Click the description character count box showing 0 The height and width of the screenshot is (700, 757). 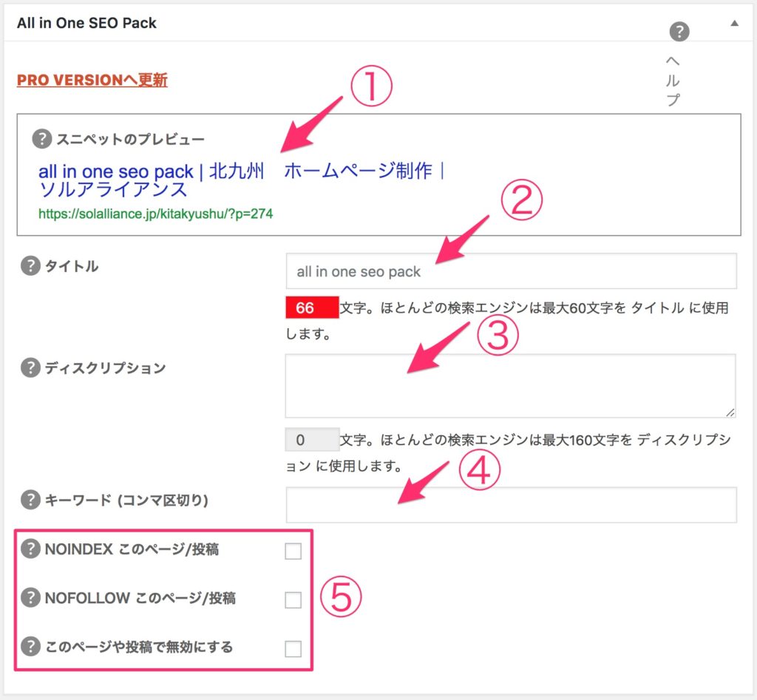tap(311, 441)
